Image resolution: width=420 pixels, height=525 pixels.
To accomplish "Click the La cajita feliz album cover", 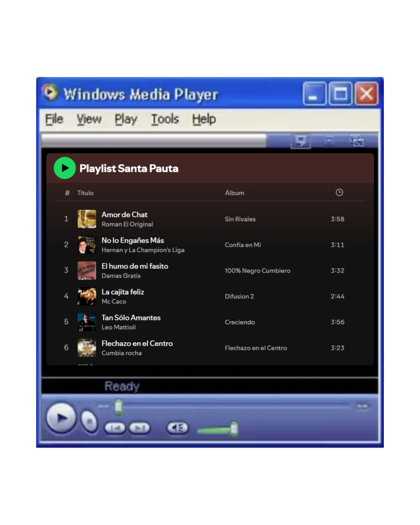I will pos(87,296).
